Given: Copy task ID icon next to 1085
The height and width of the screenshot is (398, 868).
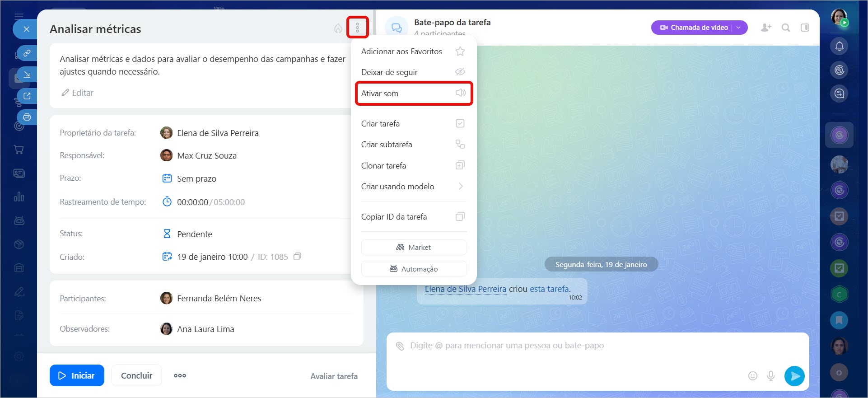Looking at the screenshot, I should click(297, 257).
